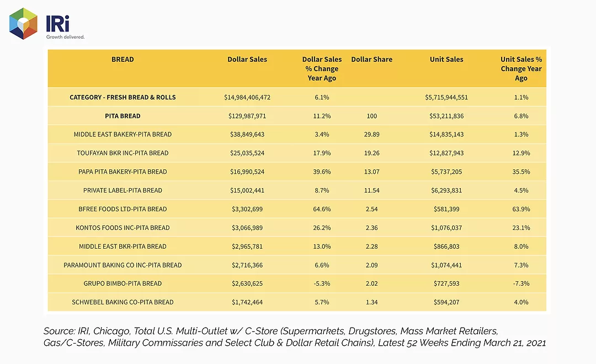Click unit sales $594,207 cell
This screenshot has height=364, width=596.
[x=446, y=302]
